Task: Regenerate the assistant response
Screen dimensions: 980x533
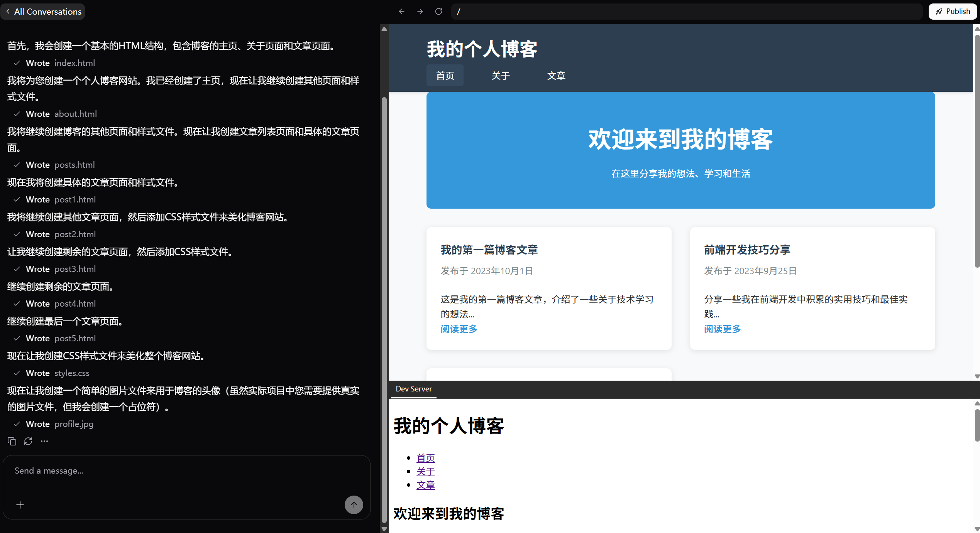Action: click(x=28, y=441)
